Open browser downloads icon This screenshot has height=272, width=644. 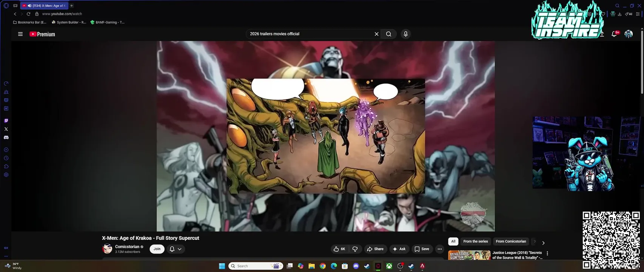pyautogui.click(x=619, y=14)
